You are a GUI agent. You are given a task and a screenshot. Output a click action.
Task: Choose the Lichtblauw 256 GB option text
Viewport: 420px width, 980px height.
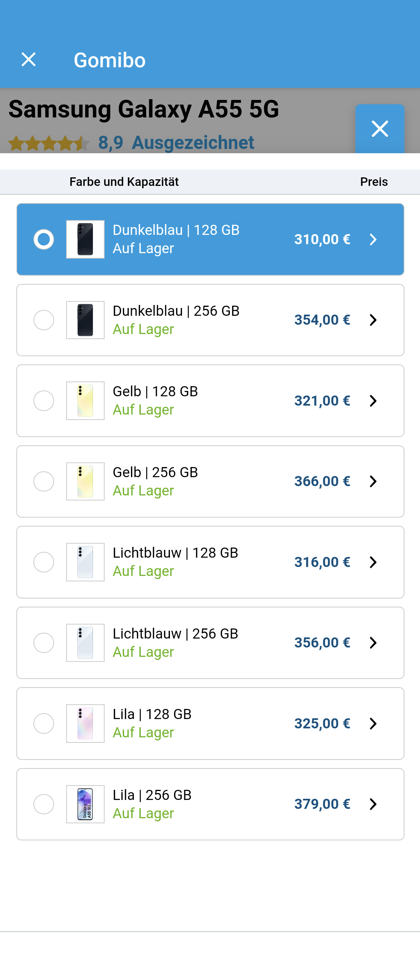point(175,634)
